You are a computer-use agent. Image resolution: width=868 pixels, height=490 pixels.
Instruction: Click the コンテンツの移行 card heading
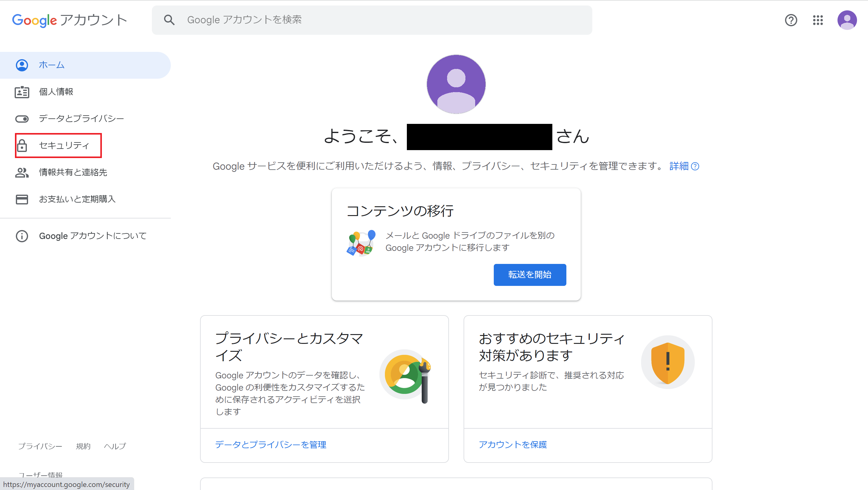pyautogui.click(x=400, y=211)
